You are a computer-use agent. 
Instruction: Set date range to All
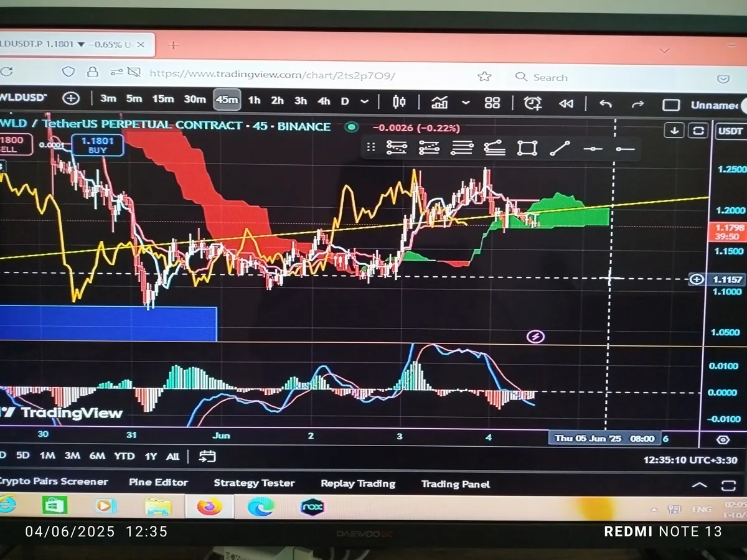tap(172, 456)
